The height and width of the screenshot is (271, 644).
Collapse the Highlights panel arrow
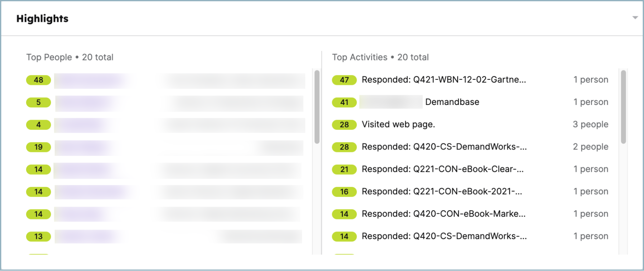635,18
